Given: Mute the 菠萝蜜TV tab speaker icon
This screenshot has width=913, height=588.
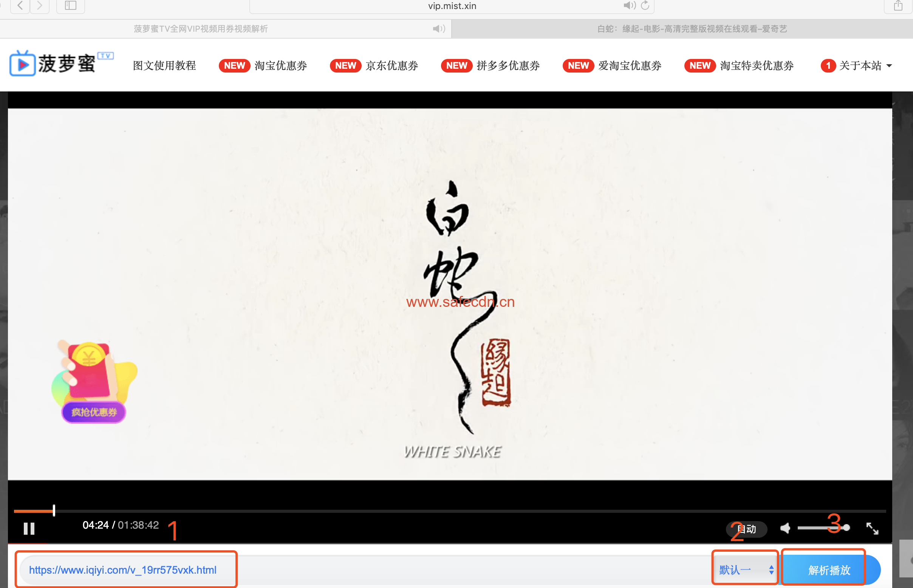Looking at the screenshot, I should (x=439, y=29).
